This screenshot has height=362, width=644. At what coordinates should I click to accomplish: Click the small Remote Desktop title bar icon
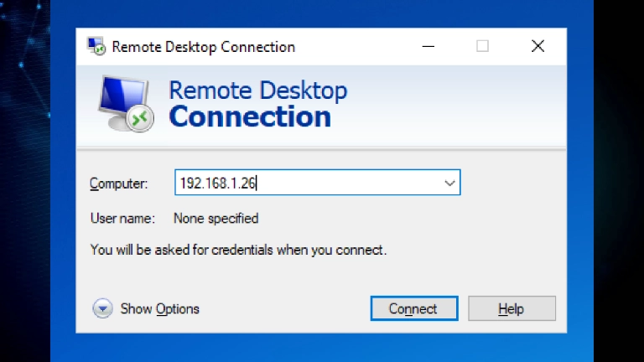point(96,46)
